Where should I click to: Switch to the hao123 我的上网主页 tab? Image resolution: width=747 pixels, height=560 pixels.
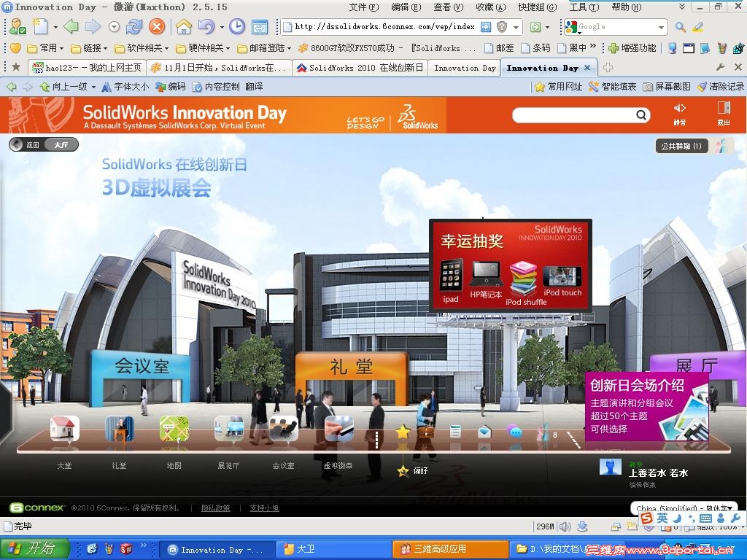click(x=88, y=68)
